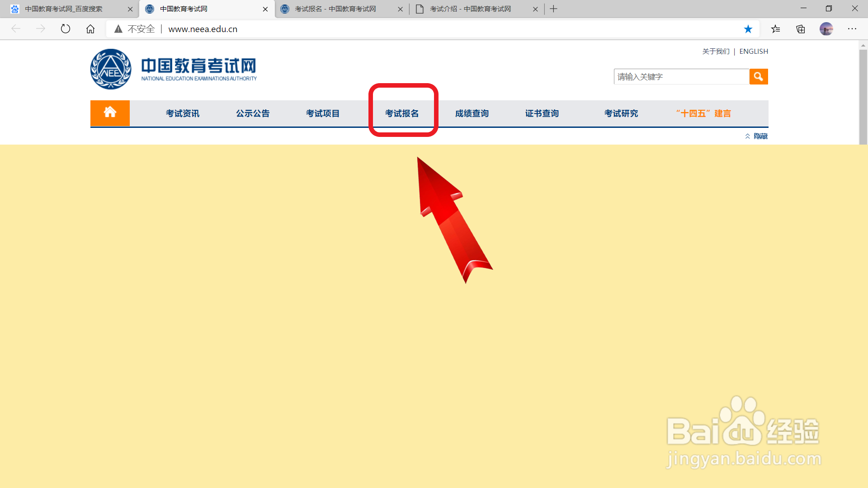
Task: Open the favorites list icon
Action: [x=776, y=29]
